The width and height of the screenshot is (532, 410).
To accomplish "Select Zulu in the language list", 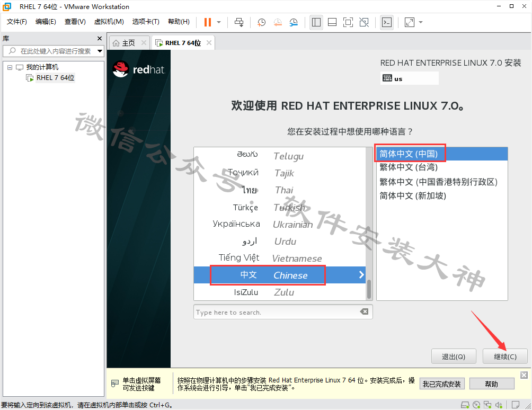I will (x=280, y=292).
